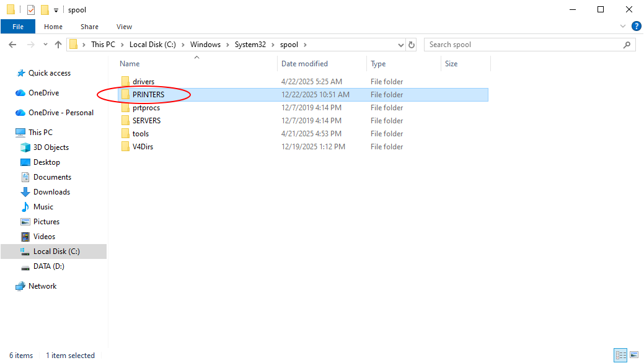
Task: Select the V4Dirs folder
Action: pos(143,147)
